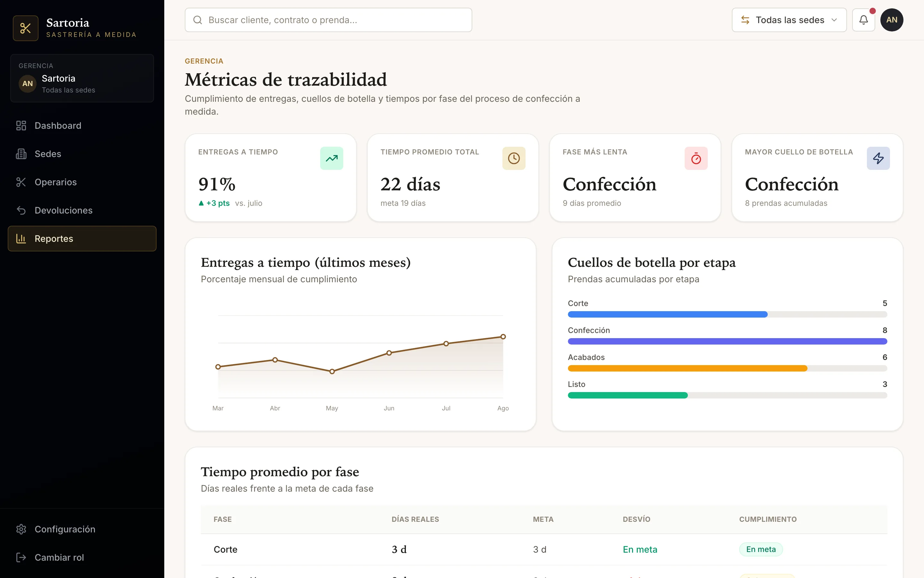Select Reportes menu item
Image resolution: width=924 pixels, height=578 pixels.
82,239
